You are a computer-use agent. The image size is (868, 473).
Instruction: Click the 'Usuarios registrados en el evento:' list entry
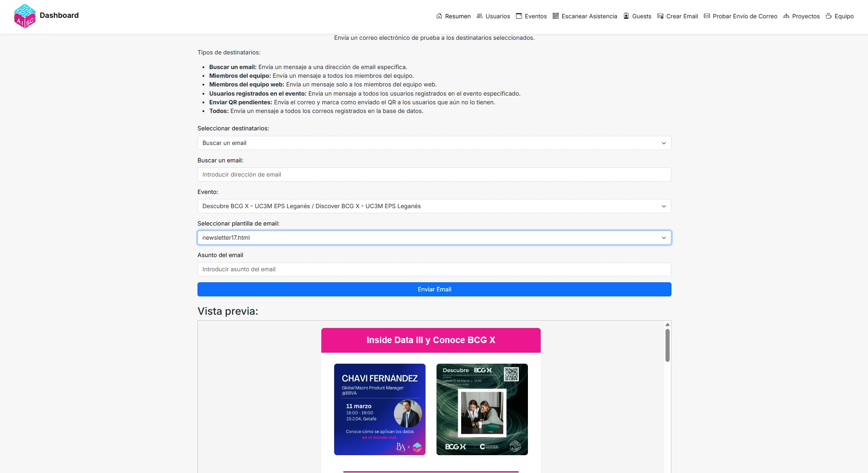point(365,94)
